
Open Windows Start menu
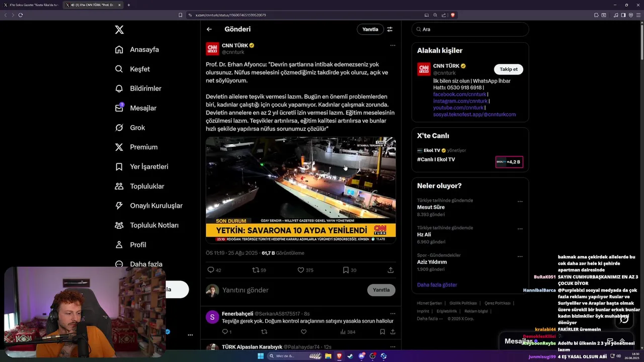[x=261, y=356]
